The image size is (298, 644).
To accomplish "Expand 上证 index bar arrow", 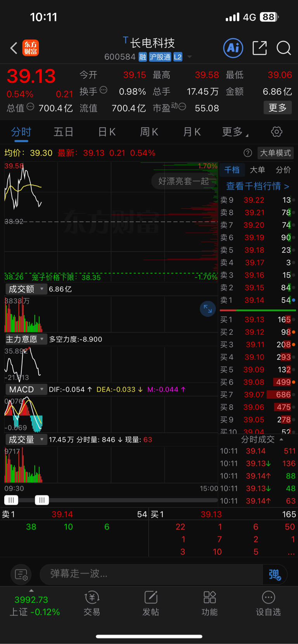I will point(31,591).
